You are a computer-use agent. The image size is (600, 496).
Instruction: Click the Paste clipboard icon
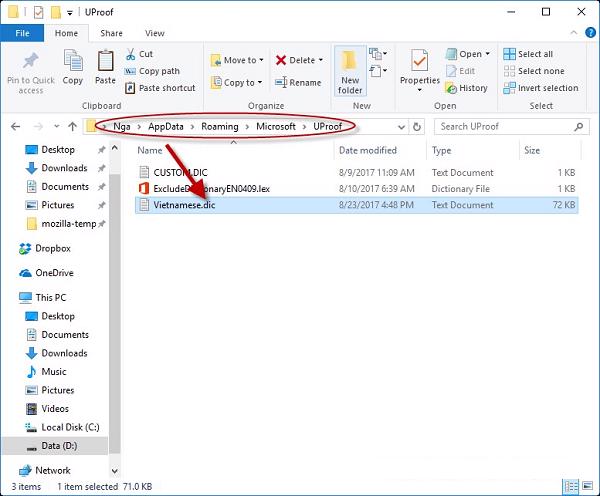click(105, 61)
